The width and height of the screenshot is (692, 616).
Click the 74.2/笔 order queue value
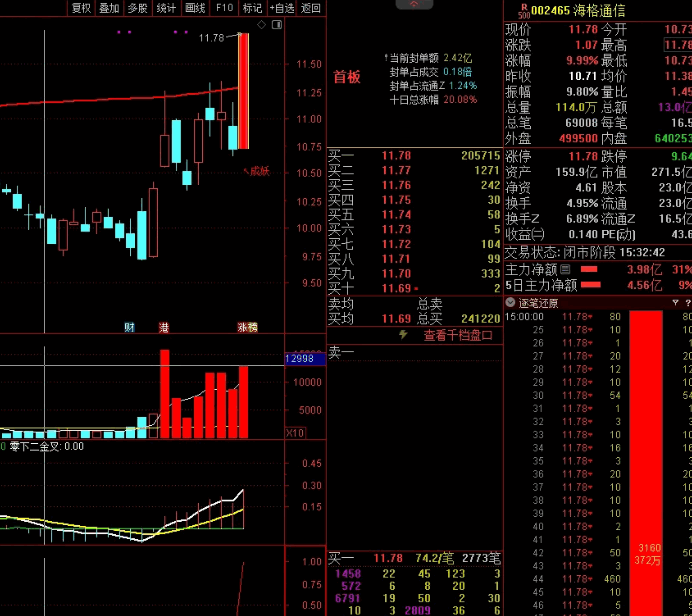434,558
